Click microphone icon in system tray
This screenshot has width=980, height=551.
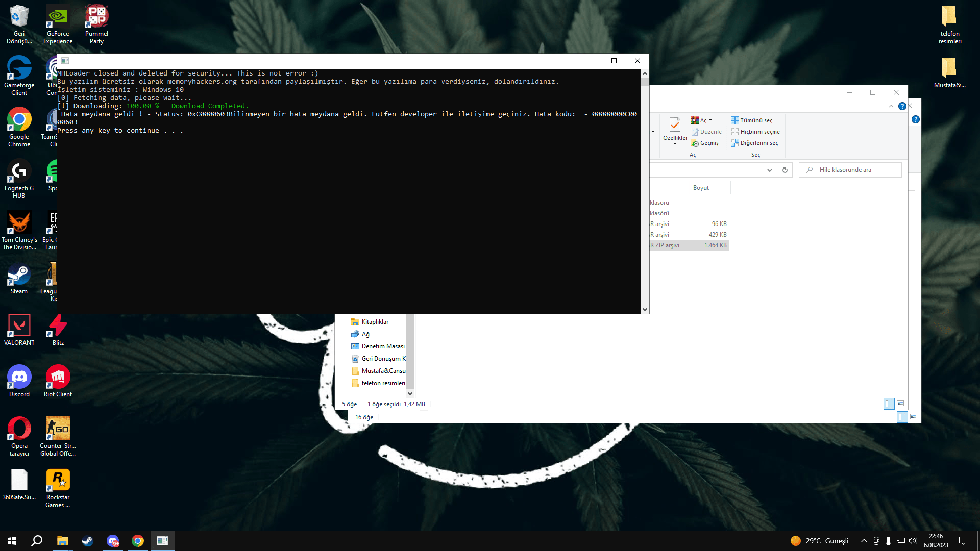point(888,541)
